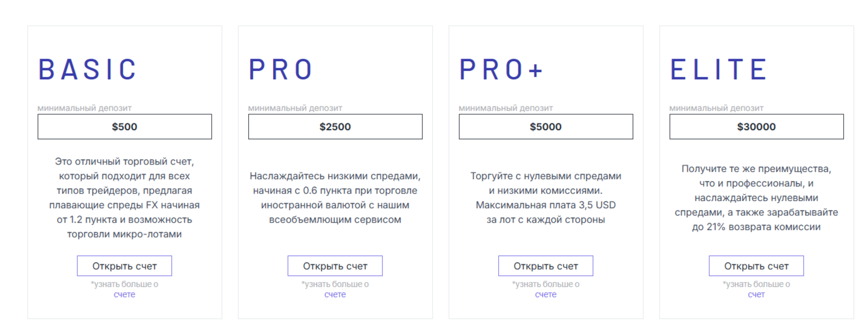
Task: Select the PRO plan title
Action: pos(280,70)
